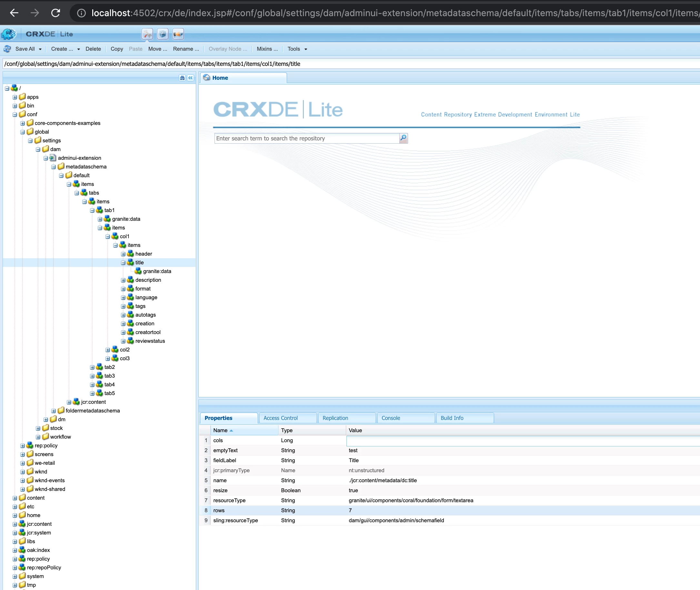Viewport: 700px width, 590px height.
Task: Expand the description node in tree
Action: click(123, 280)
